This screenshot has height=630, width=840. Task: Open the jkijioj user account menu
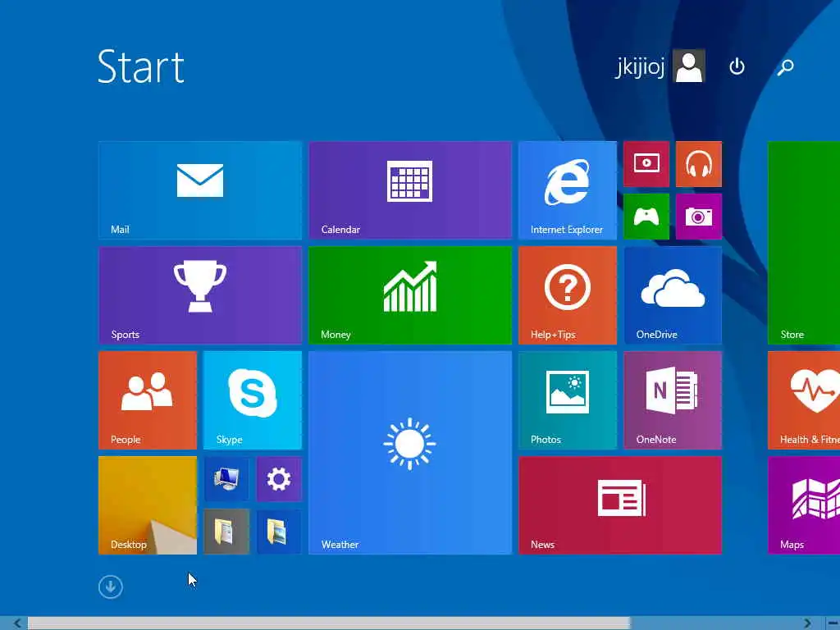coord(660,66)
